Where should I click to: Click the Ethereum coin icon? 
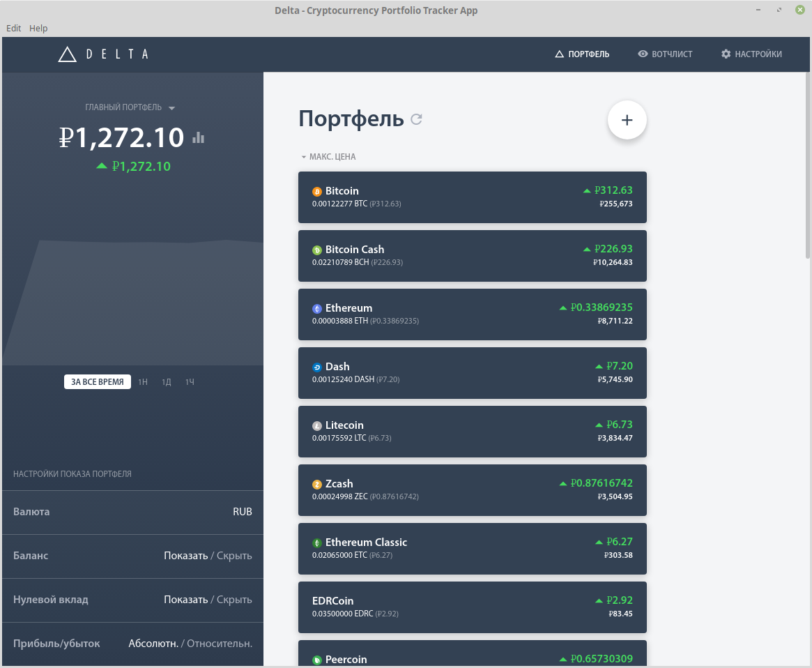point(317,309)
